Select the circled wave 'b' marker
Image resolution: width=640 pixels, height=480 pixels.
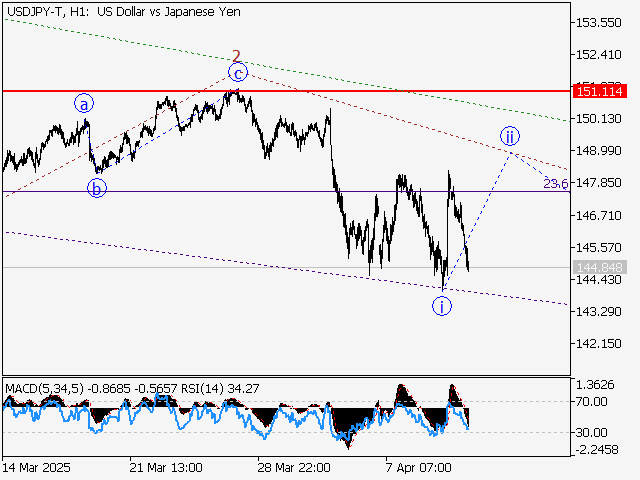pos(96,188)
